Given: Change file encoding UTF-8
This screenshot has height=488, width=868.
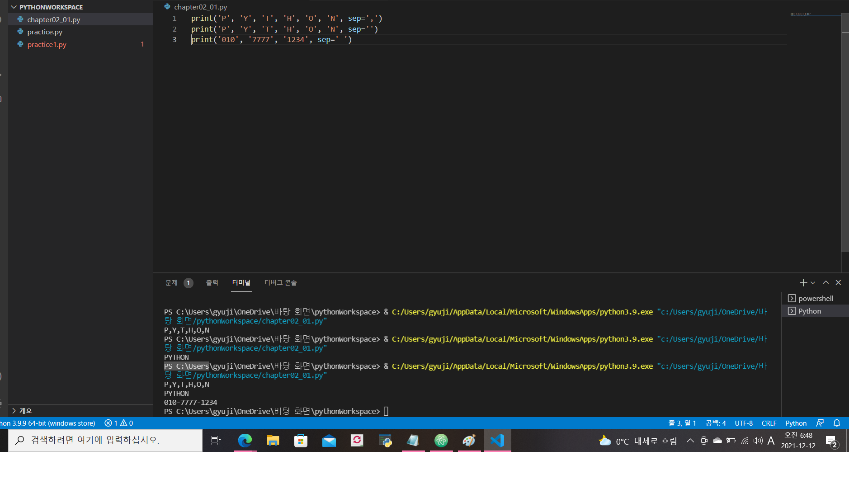Looking at the screenshot, I should click(x=744, y=423).
